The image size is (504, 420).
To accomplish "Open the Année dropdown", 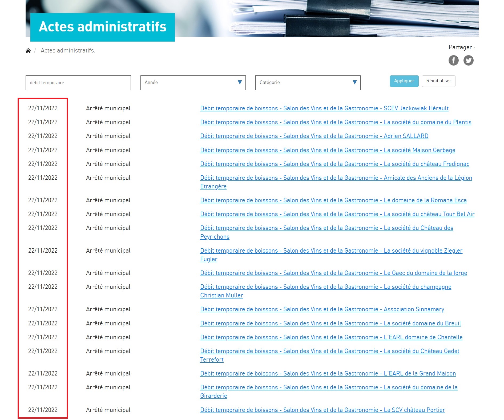I will point(193,83).
